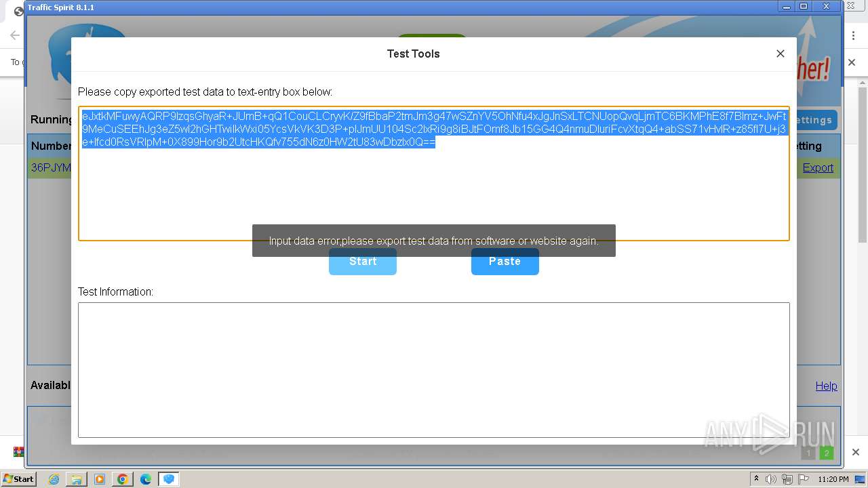868x488 pixels.
Task: Open the browser's three-dot menu
Action: click(854, 35)
